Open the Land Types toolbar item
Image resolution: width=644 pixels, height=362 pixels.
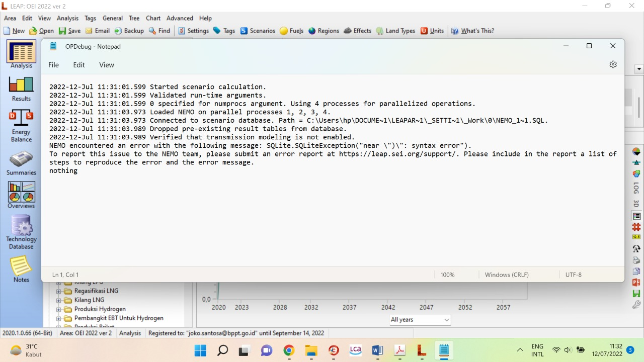395,31
